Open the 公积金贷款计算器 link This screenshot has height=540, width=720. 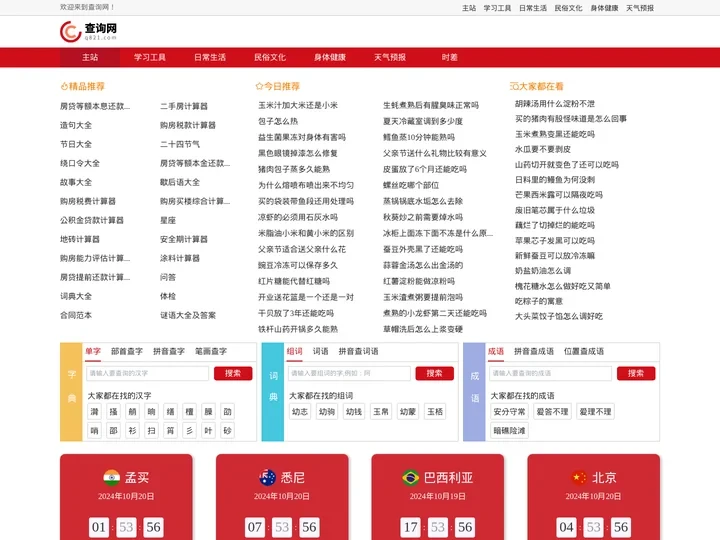point(92,220)
